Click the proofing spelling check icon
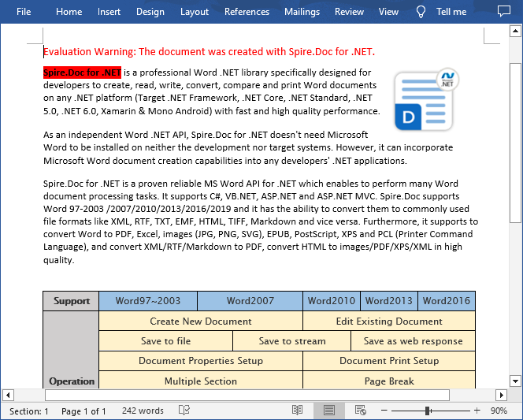The height and width of the screenshot is (420, 523). [184, 411]
